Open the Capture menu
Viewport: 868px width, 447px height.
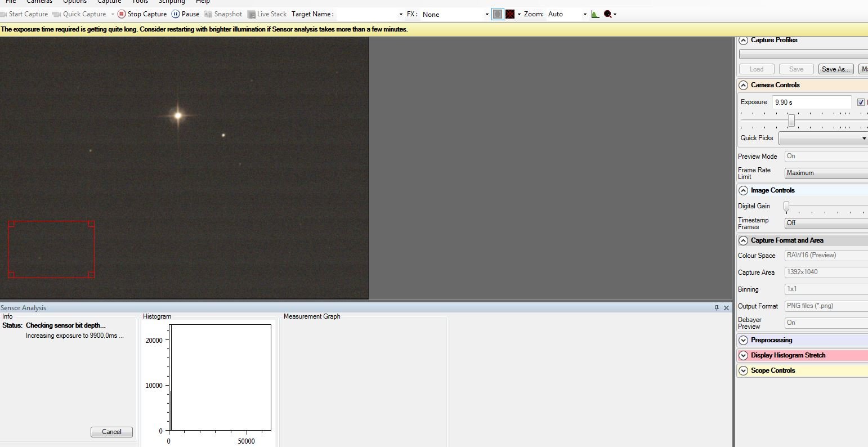(x=109, y=2)
